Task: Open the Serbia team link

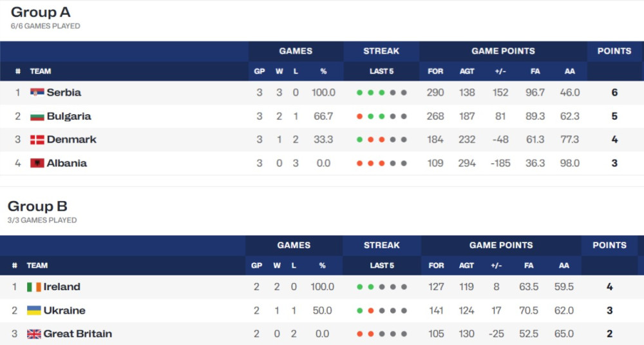Action: (64, 92)
